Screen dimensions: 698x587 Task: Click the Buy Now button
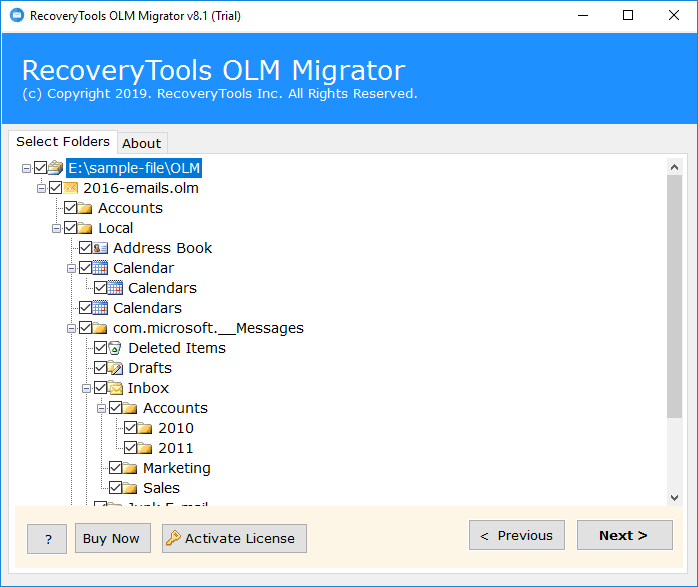(x=113, y=538)
